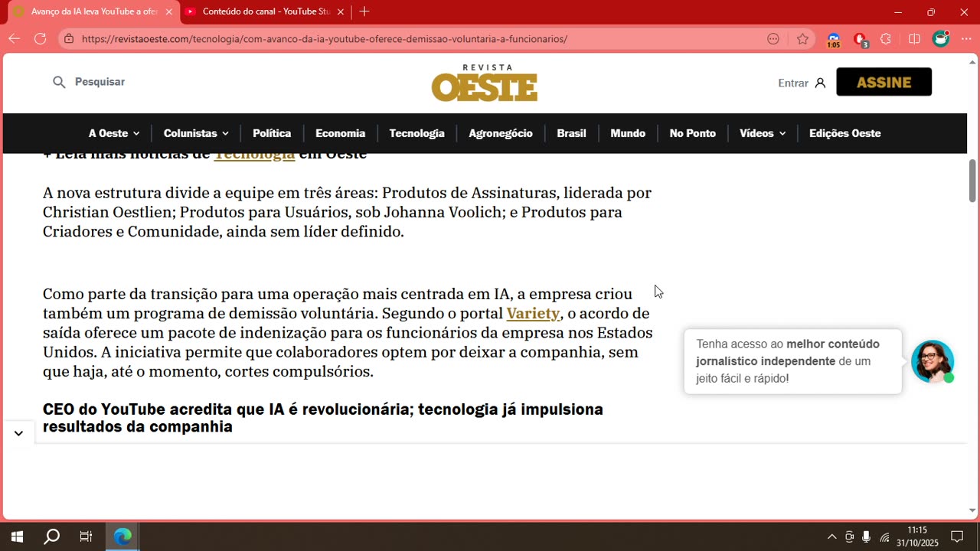Click the user silhouette icon

click(x=820, y=83)
